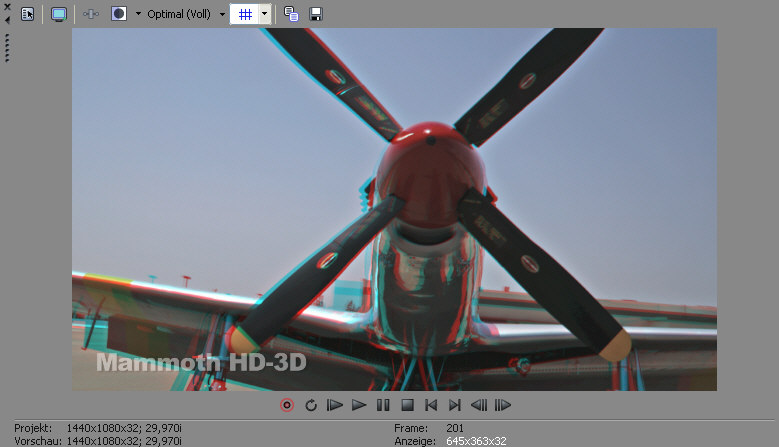779x447 pixels.
Task: Pause the video preview
Action: point(383,405)
